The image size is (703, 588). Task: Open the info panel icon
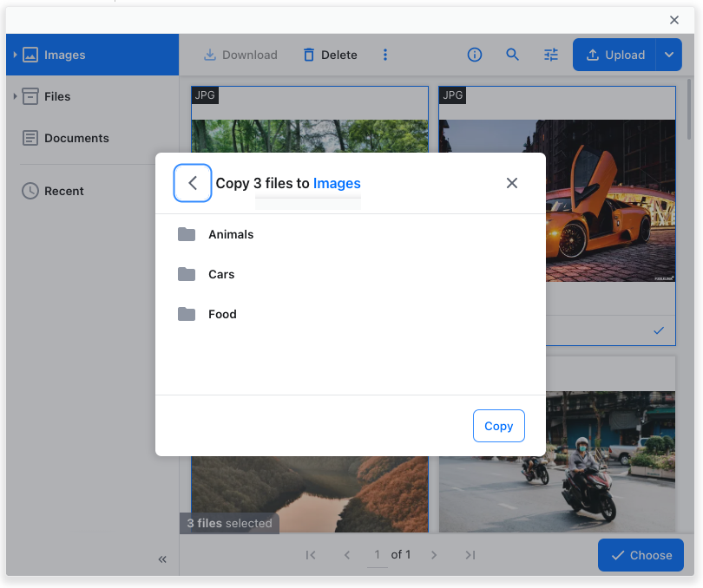pyautogui.click(x=475, y=55)
